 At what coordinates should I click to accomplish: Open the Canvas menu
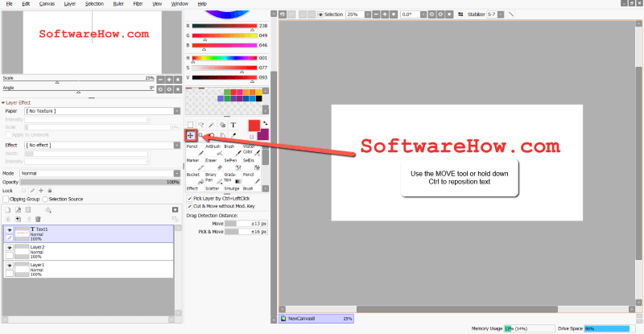[x=47, y=4]
